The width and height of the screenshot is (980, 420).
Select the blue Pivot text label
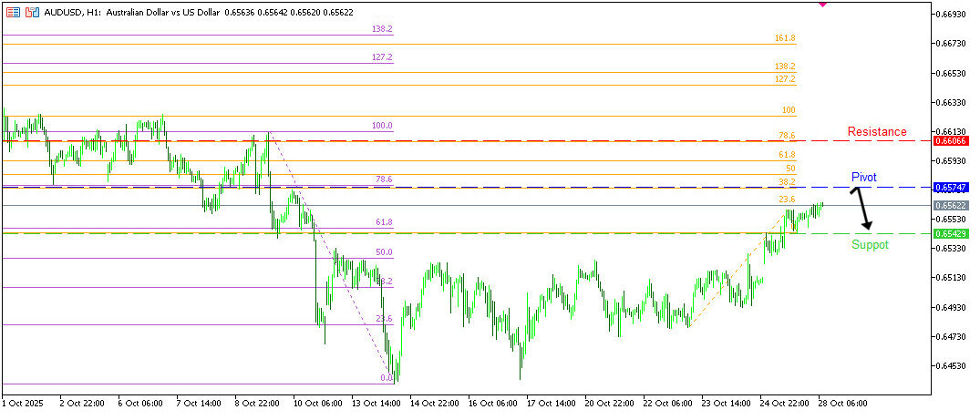click(x=863, y=176)
